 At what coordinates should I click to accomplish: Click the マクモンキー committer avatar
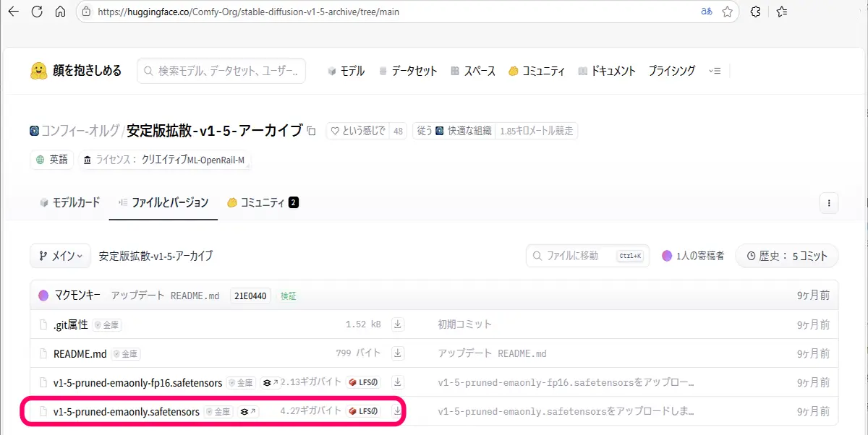pos(43,295)
